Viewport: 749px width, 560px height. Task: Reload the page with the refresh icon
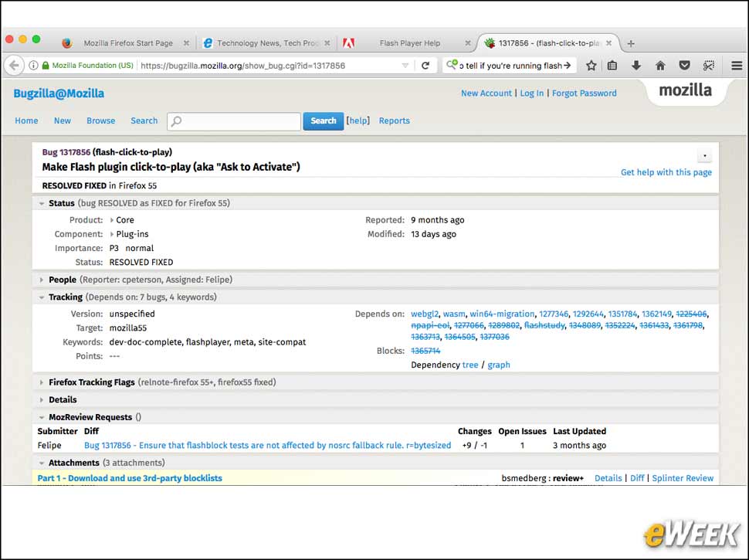tap(425, 66)
